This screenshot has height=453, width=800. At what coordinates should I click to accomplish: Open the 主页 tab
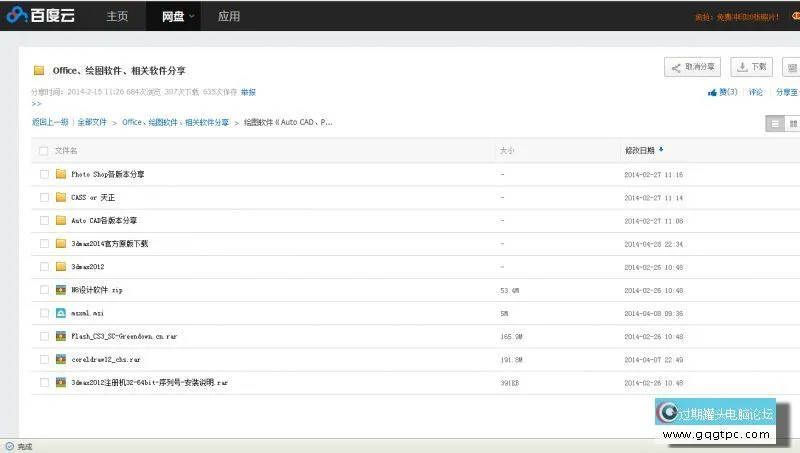coord(117,16)
